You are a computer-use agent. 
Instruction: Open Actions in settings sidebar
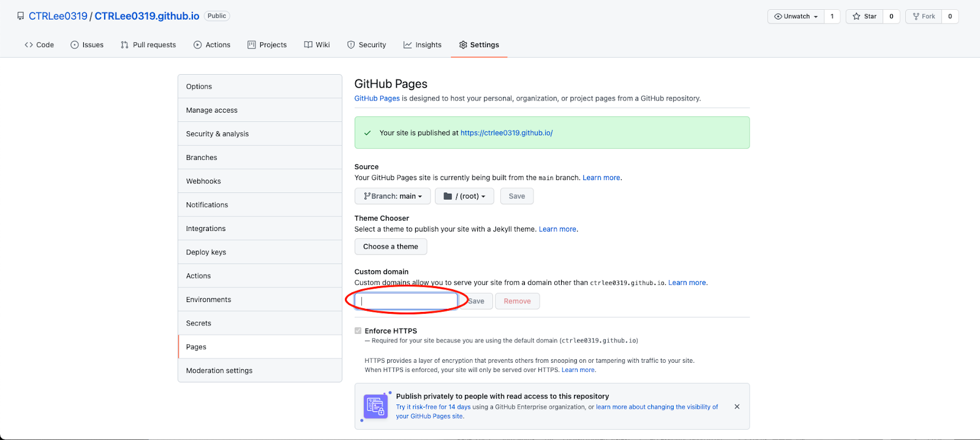pos(260,276)
